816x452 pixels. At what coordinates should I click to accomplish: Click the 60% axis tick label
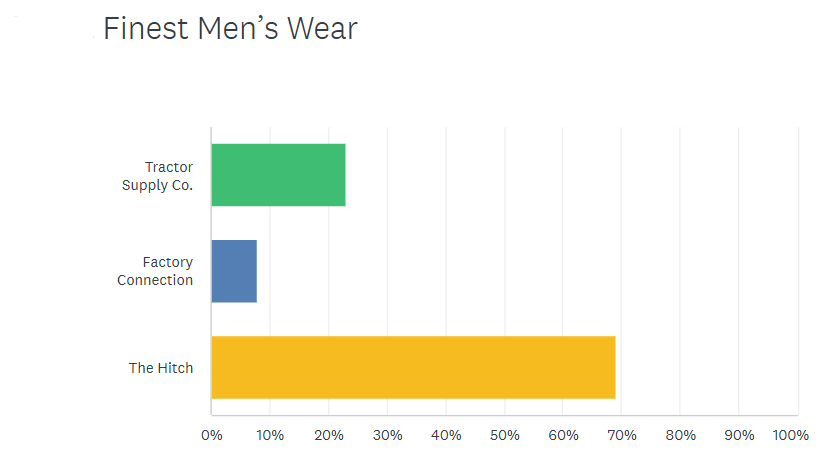[563, 435]
